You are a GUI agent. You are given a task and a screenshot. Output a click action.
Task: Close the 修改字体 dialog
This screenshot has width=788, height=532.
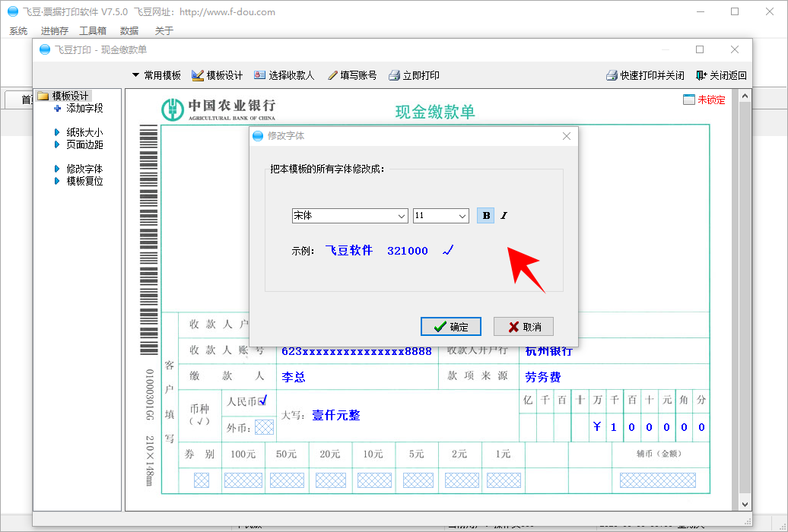pyautogui.click(x=567, y=136)
